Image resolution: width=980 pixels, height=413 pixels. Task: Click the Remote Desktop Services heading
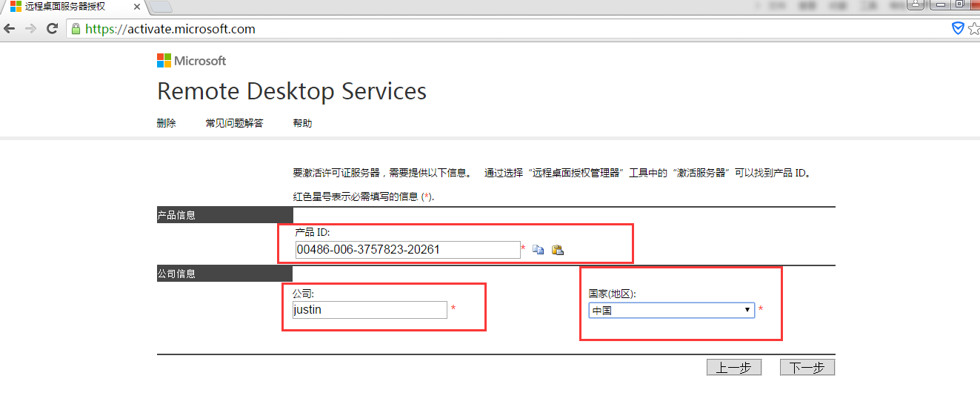292,91
